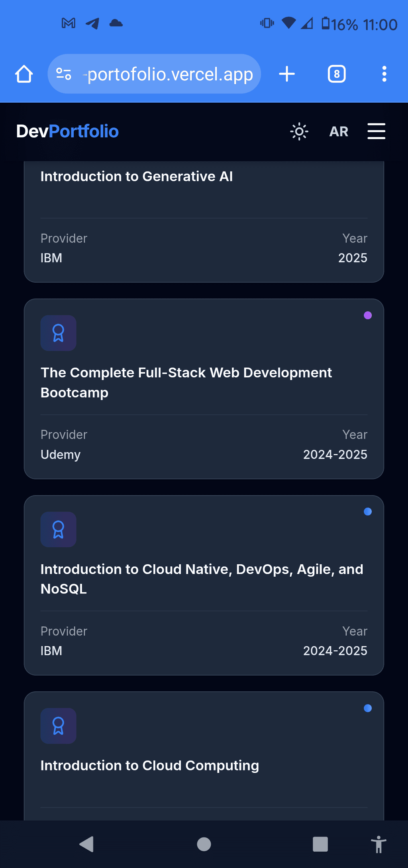
Task: Tap the Android recent apps square button
Action: 320,844
